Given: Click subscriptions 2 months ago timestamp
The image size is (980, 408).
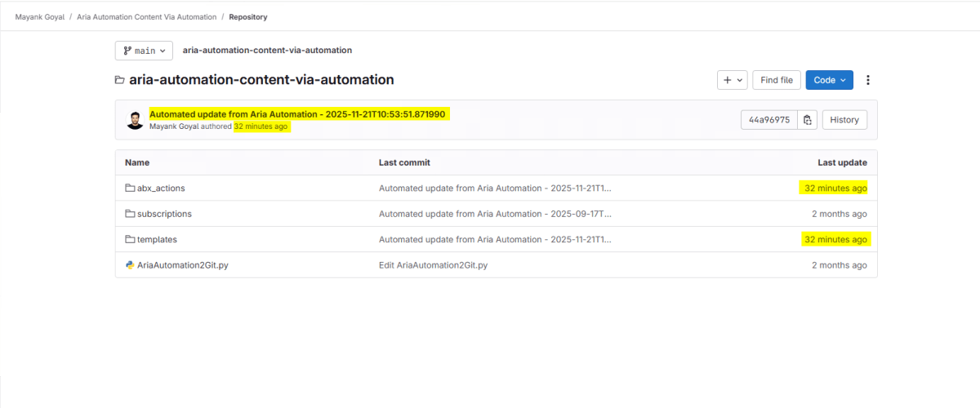Looking at the screenshot, I should pyautogui.click(x=840, y=214).
